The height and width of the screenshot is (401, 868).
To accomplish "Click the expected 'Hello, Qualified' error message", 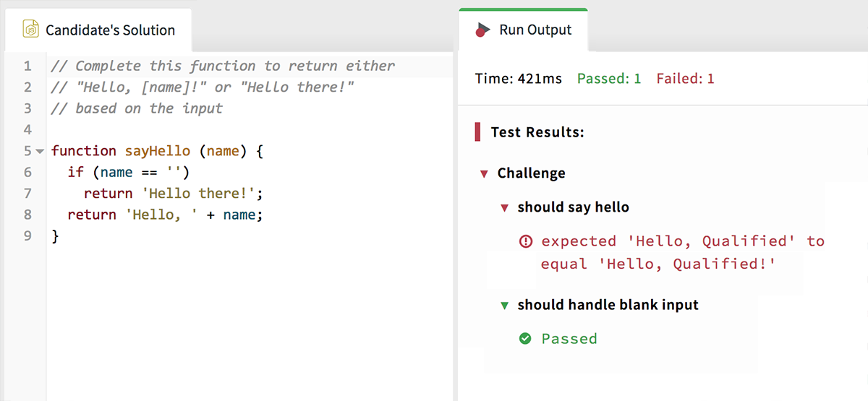I will 683,252.
